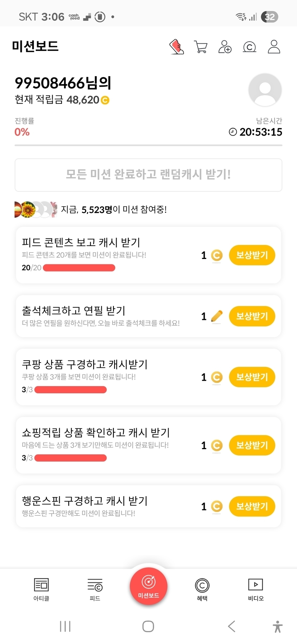
Task: Tap the red sneaker icon in header
Action: point(176,47)
